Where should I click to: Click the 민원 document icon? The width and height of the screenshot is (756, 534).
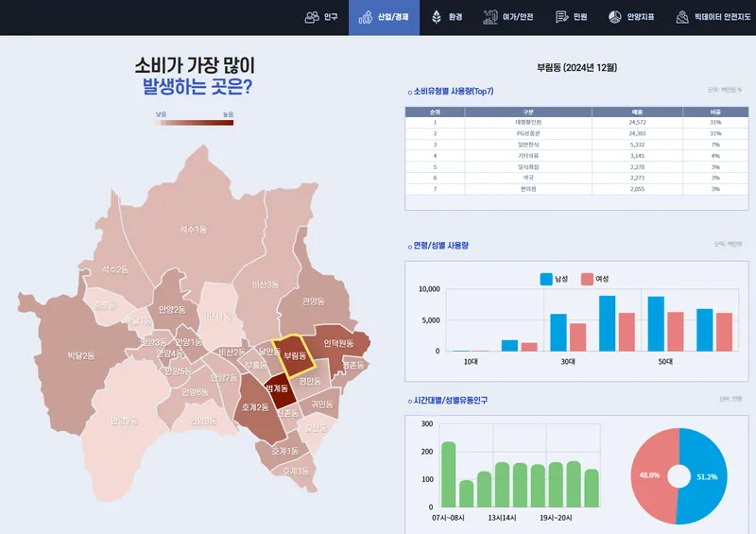pos(561,17)
